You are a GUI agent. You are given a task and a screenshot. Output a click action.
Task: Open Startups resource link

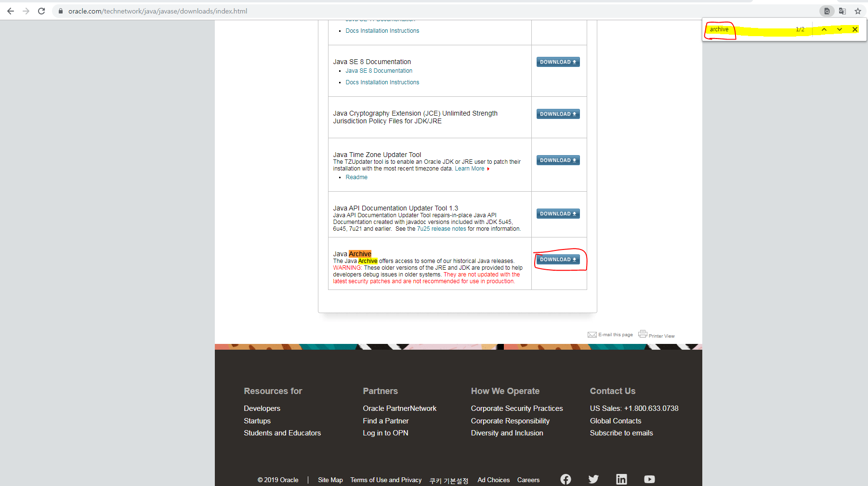(x=257, y=421)
